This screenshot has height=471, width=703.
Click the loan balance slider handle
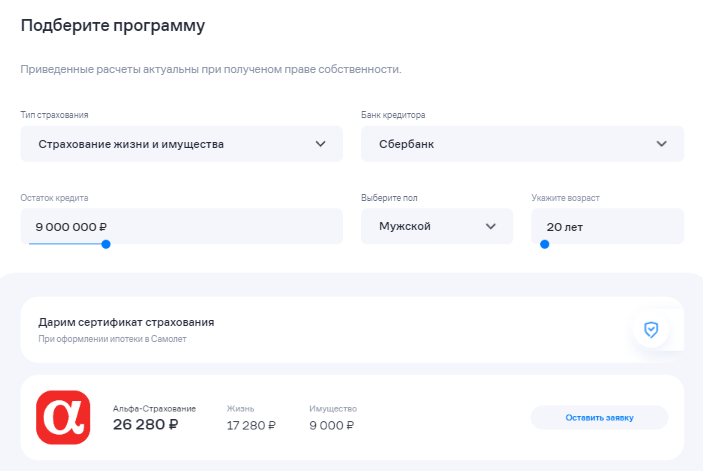point(106,244)
